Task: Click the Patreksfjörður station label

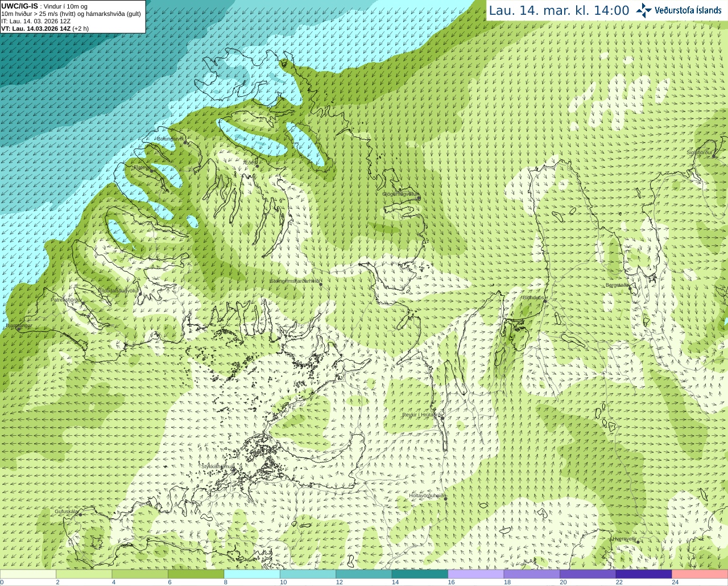Action: click(x=67, y=299)
